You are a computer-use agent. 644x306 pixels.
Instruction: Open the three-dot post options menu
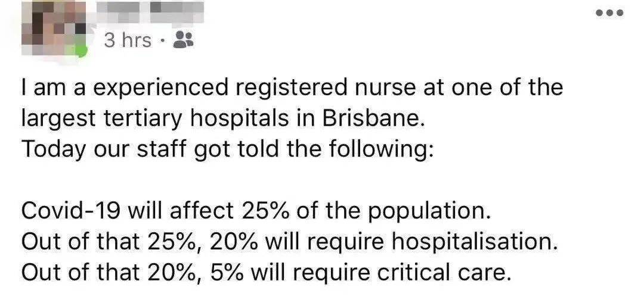click(610, 13)
